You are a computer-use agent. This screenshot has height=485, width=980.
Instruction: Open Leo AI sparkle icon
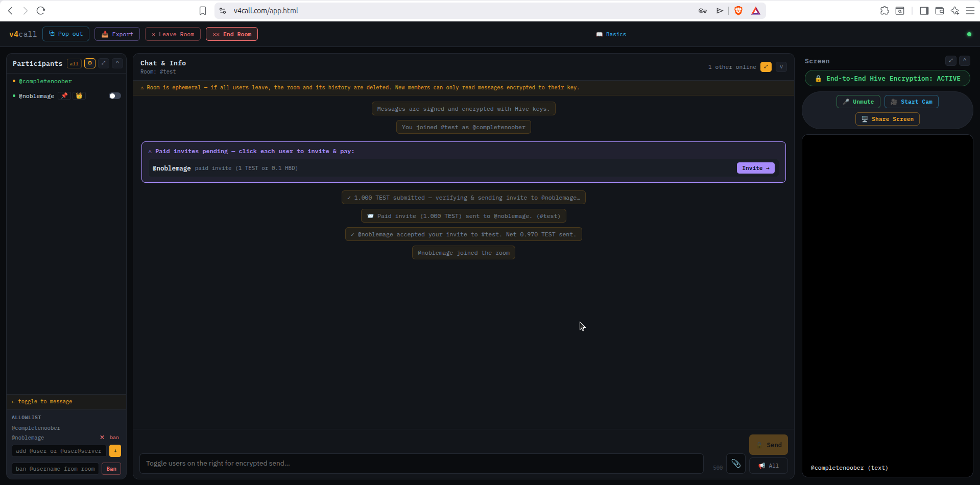point(955,11)
